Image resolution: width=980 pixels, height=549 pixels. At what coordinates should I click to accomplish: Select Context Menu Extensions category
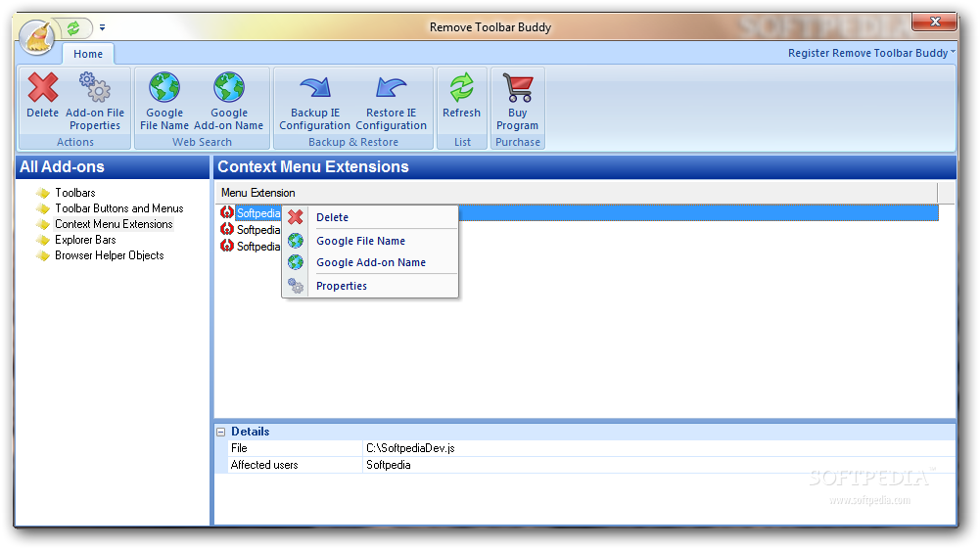(x=114, y=224)
